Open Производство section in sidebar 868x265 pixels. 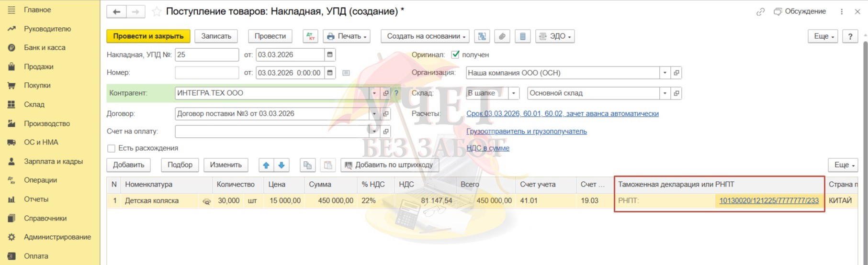[x=47, y=123]
